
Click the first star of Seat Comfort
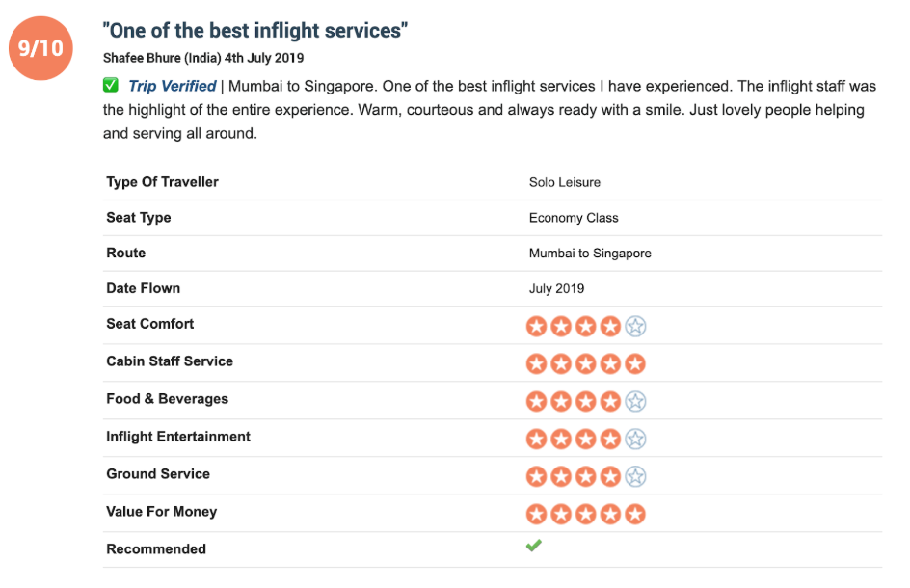537,326
